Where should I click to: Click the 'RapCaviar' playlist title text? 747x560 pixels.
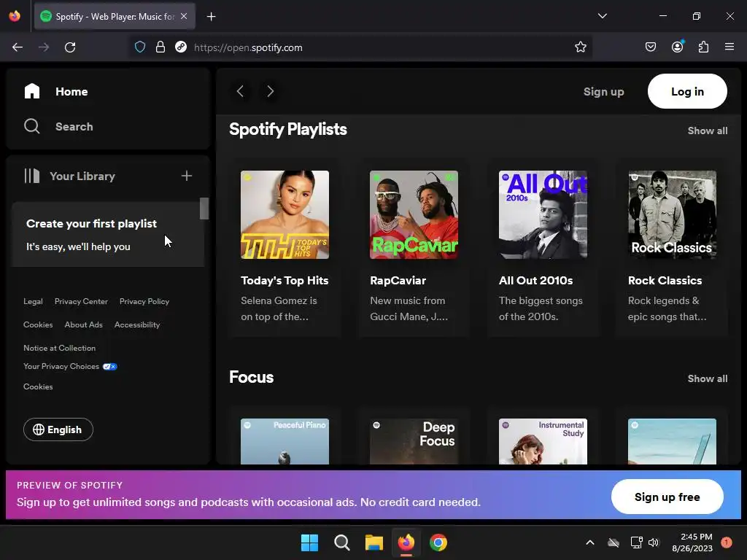[398, 281]
